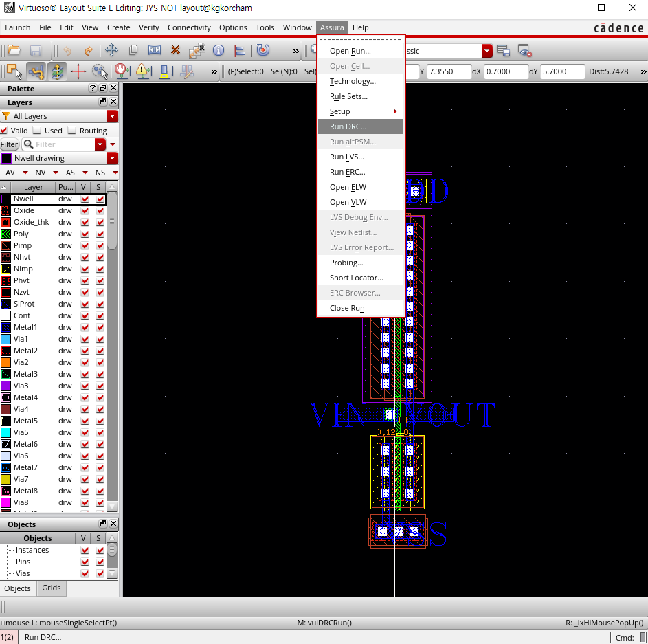The height and width of the screenshot is (644, 648).
Task: Open the layer Filter search dropdown
Action: (100, 144)
